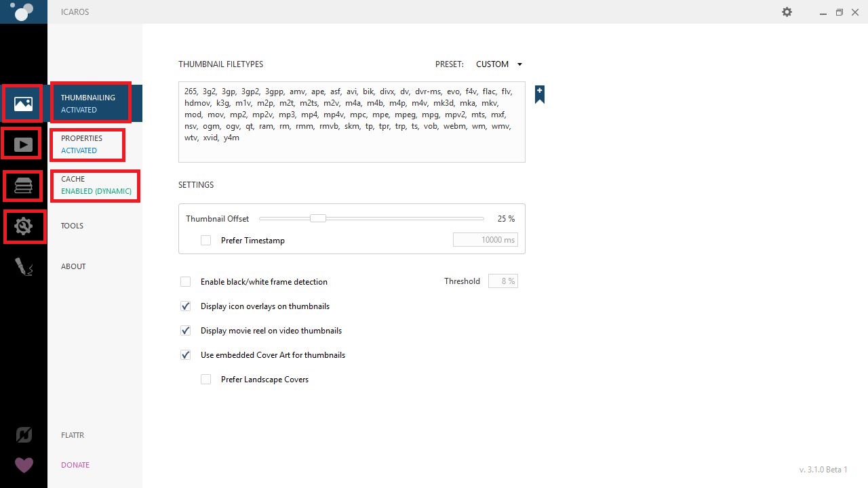
Task: Disable movie reel on video thumbnails
Action: (x=185, y=330)
